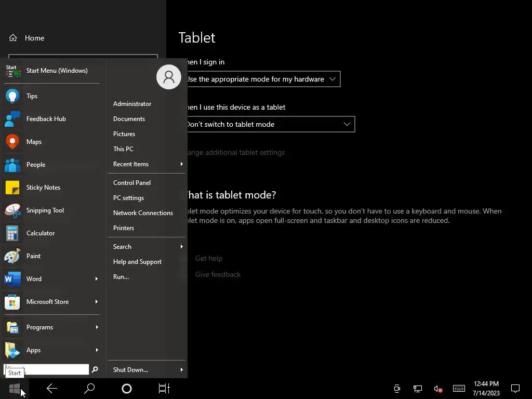Open the Tips app icon
532x399 pixels.
[12, 96]
